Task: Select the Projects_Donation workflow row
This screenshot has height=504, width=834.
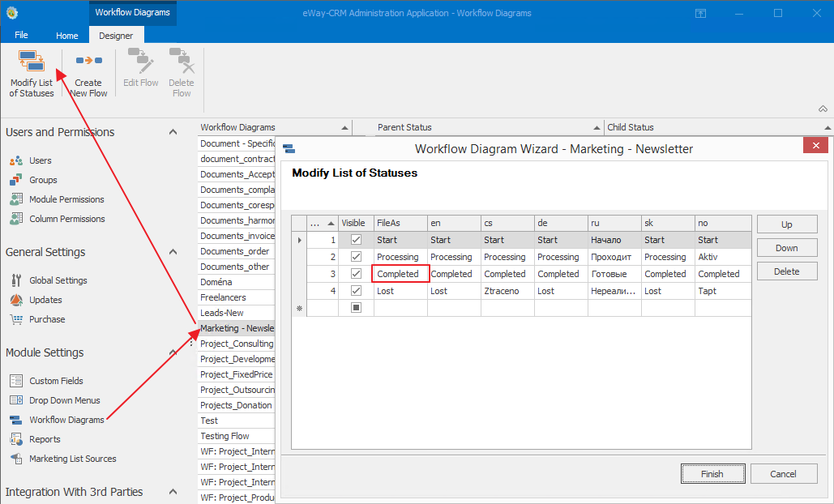Action: tap(237, 405)
